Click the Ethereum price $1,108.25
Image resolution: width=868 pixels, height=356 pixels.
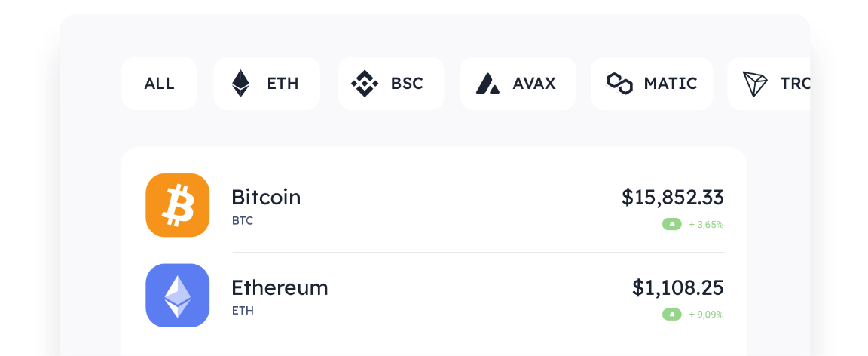point(677,288)
